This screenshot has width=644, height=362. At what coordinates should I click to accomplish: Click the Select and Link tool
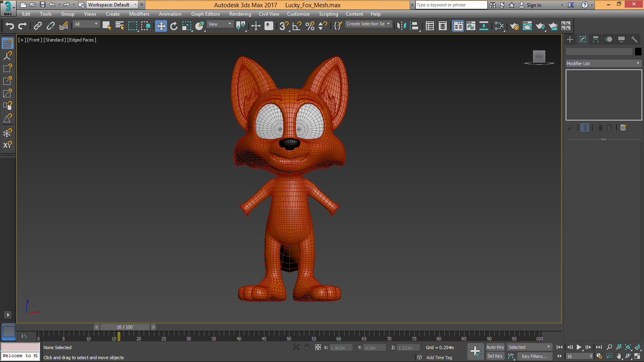coord(38,26)
